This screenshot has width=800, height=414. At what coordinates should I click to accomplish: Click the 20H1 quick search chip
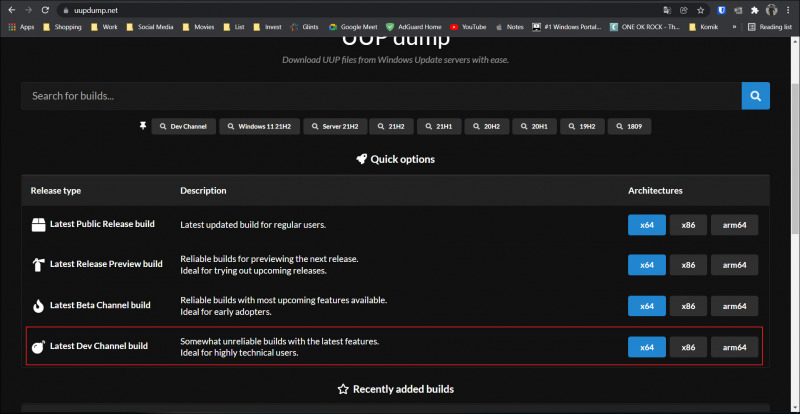point(535,127)
